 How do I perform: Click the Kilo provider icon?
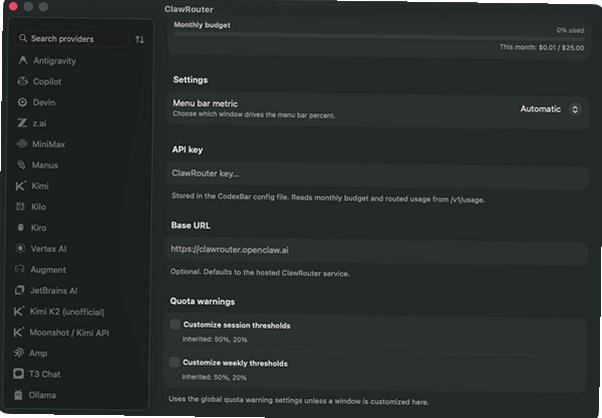tap(20, 207)
